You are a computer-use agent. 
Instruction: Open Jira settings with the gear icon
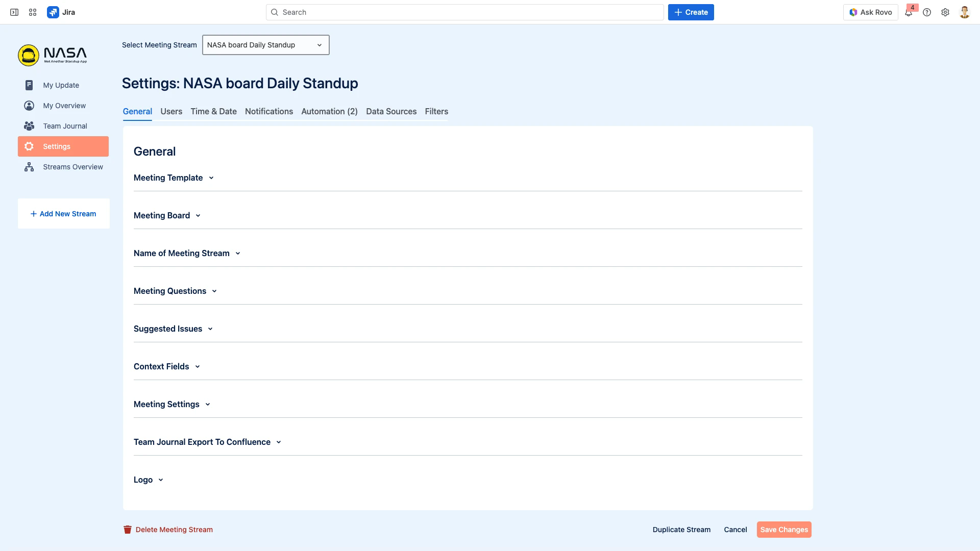tap(945, 12)
